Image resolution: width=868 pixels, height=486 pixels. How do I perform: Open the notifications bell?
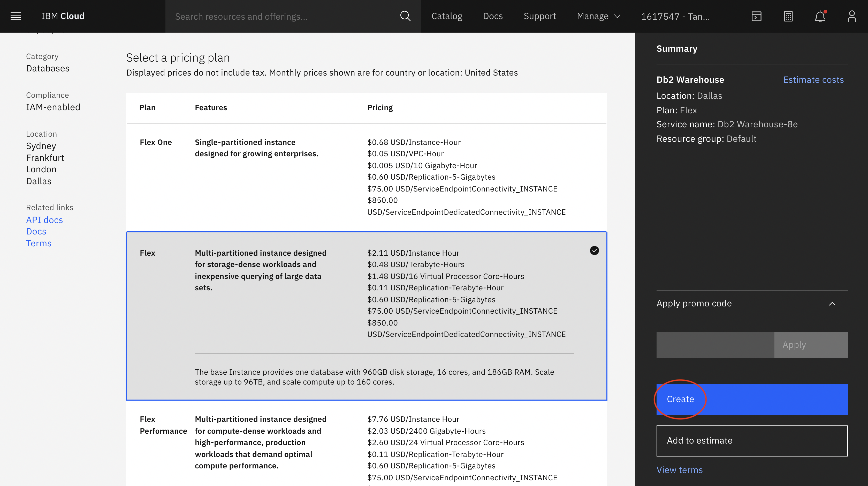pyautogui.click(x=820, y=16)
